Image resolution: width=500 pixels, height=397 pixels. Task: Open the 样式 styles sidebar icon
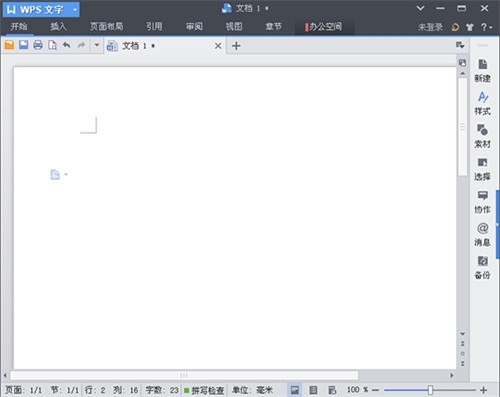pyautogui.click(x=482, y=103)
